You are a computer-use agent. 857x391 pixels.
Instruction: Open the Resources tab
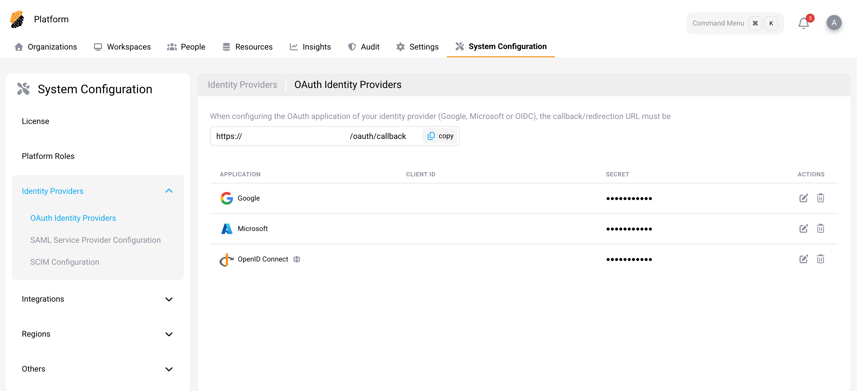click(247, 47)
